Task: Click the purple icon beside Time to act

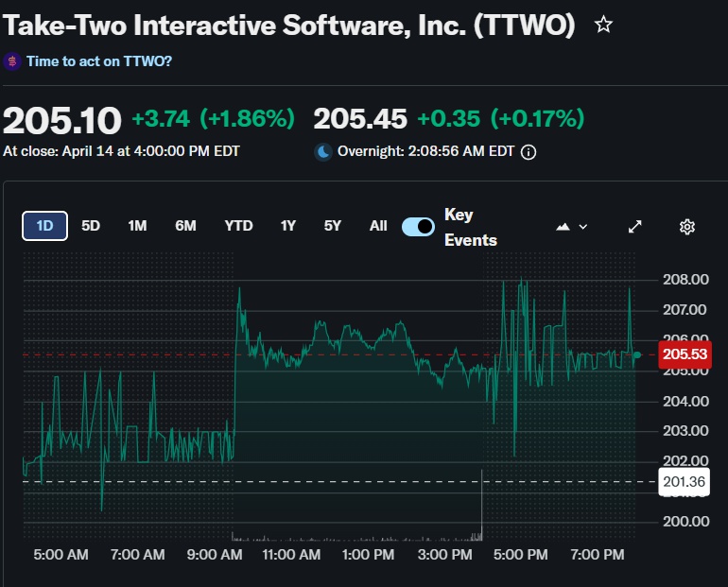Action: coord(12,61)
